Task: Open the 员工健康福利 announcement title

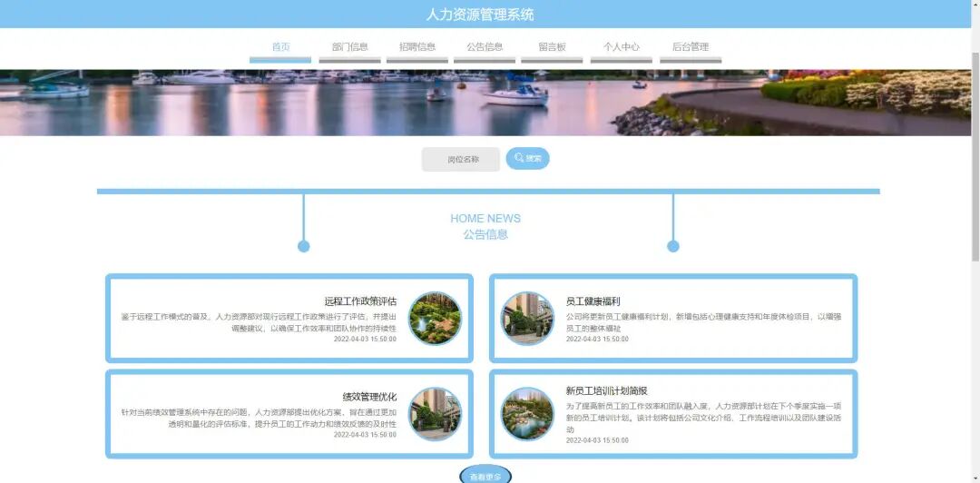Action: [593, 301]
